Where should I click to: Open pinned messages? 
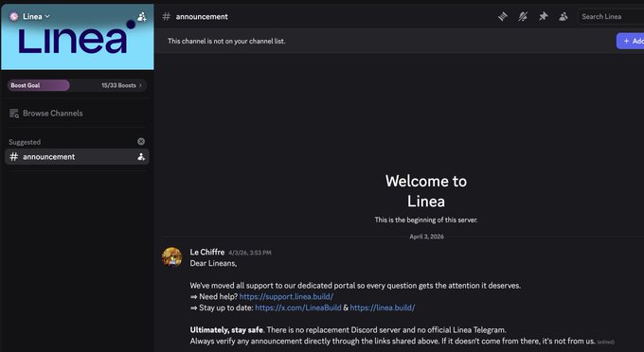click(x=543, y=16)
